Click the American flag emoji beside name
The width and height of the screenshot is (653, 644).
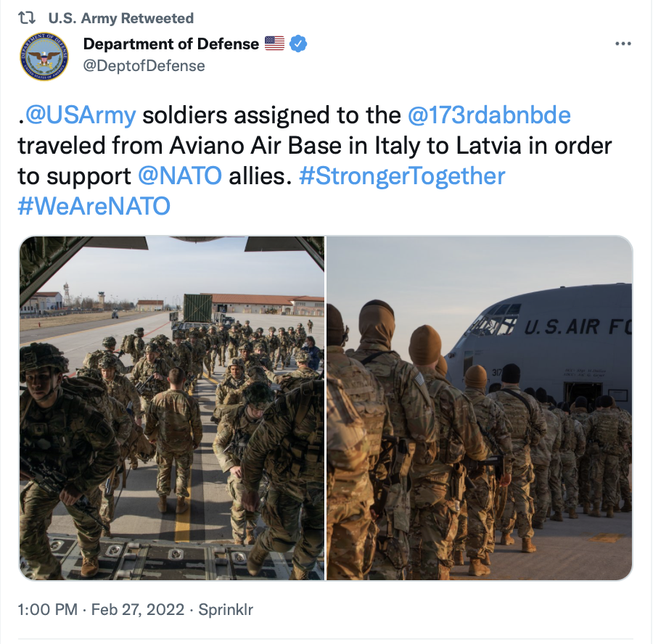click(274, 44)
